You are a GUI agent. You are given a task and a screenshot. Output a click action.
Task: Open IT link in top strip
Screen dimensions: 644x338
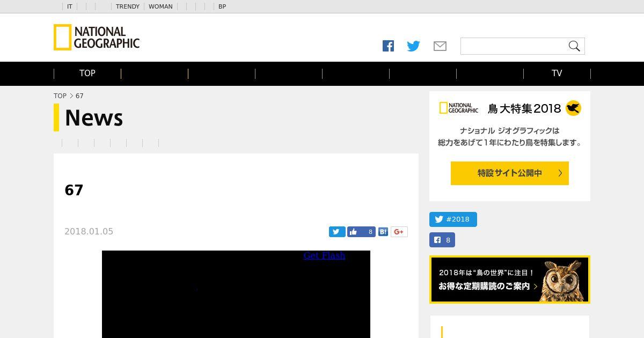(70, 6)
